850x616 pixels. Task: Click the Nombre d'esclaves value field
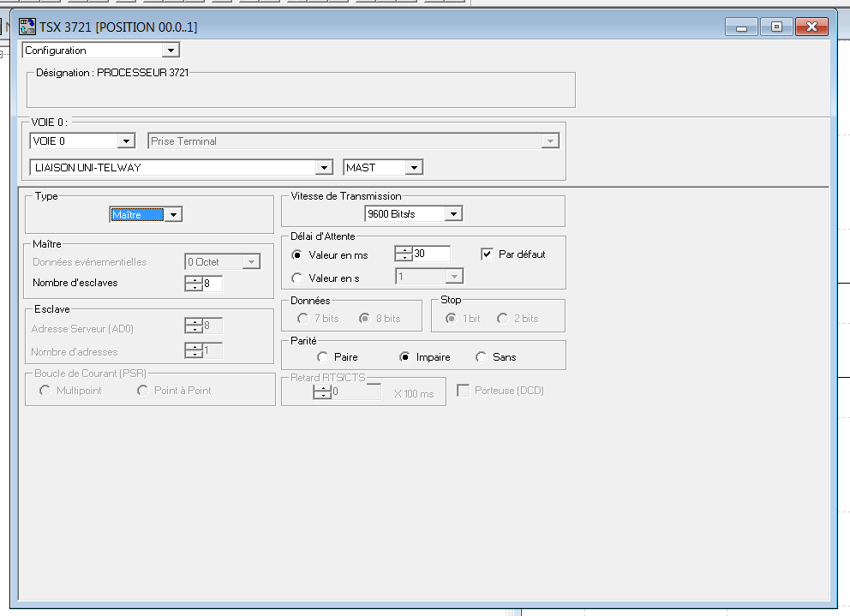pyautogui.click(x=212, y=283)
